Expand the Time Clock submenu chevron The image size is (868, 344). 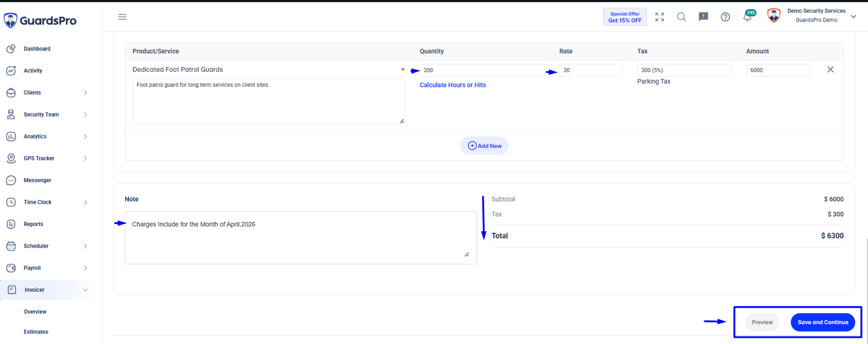(85, 202)
